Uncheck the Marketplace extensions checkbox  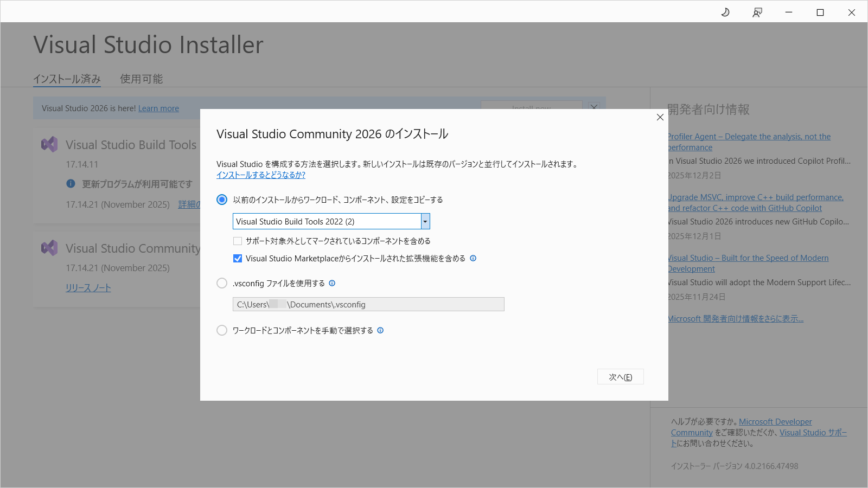[x=238, y=259]
